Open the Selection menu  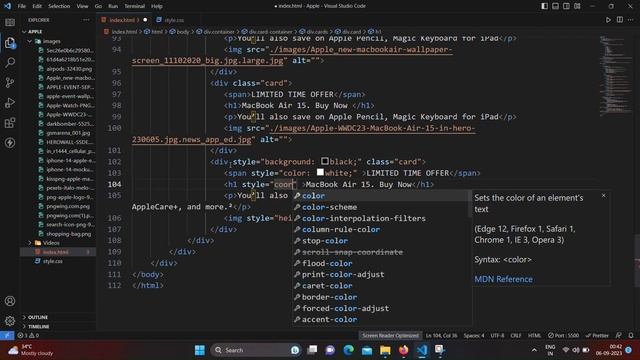coord(59,6)
